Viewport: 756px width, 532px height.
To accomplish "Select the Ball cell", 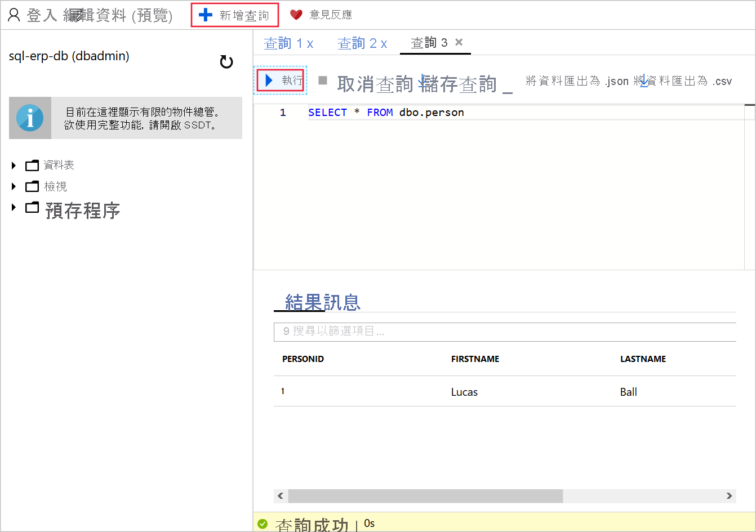I will [x=628, y=392].
